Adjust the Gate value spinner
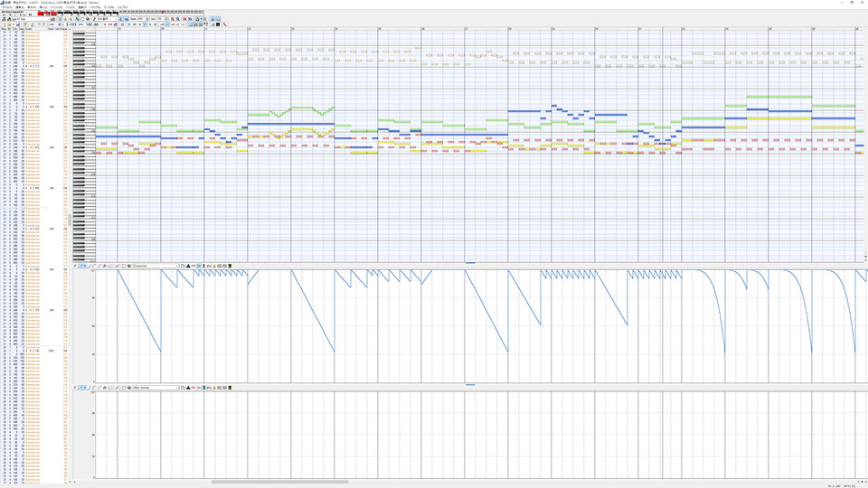This screenshot has width=868, height=488. [x=147, y=19]
